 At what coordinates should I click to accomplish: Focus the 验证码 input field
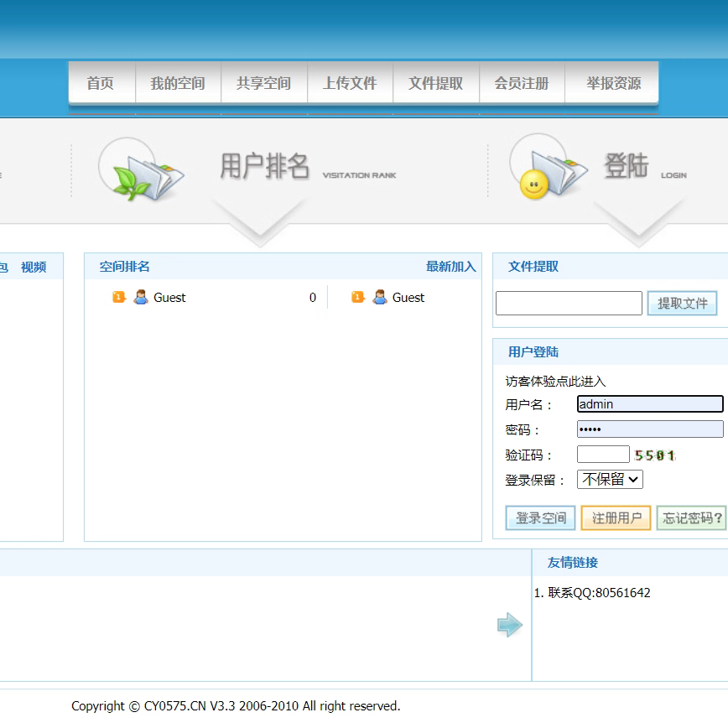coord(603,454)
